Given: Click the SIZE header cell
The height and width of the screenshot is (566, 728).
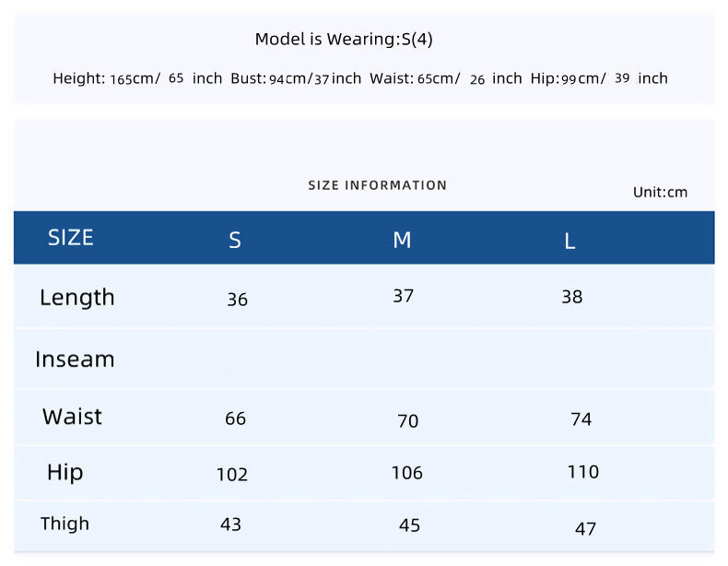Looking at the screenshot, I should (71, 238).
